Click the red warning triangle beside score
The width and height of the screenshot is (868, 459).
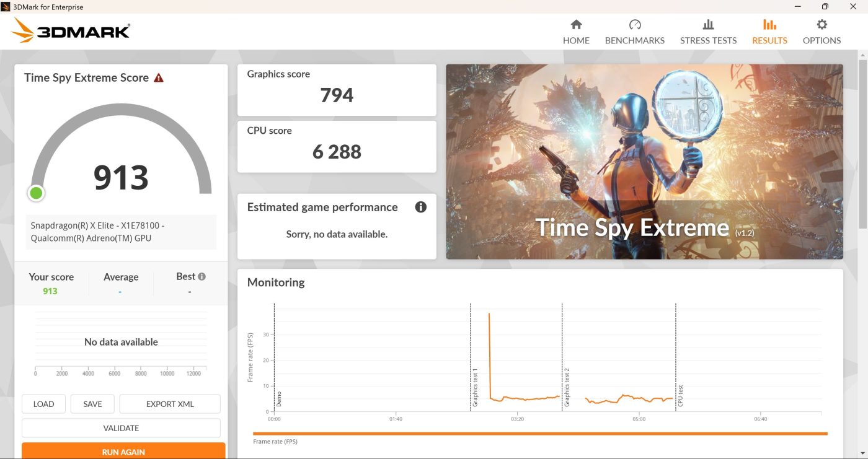[x=159, y=78]
